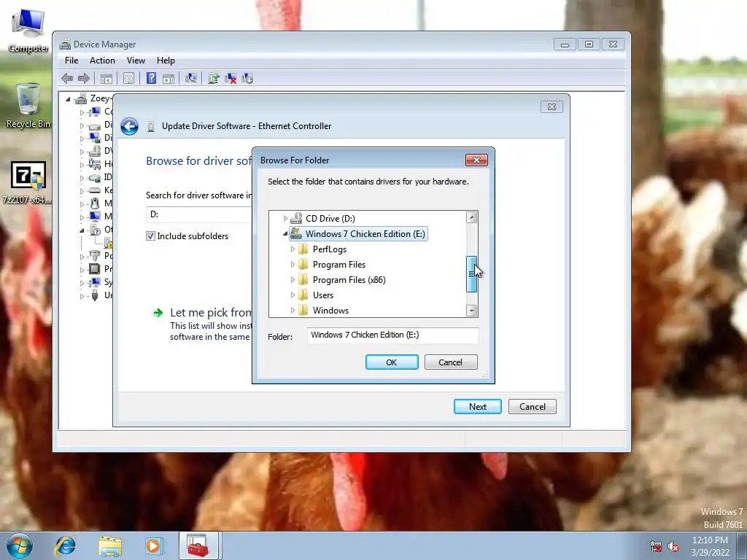The height and width of the screenshot is (560, 747).
Task: Click the driver search path field showing D:
Action: (199, 214)
